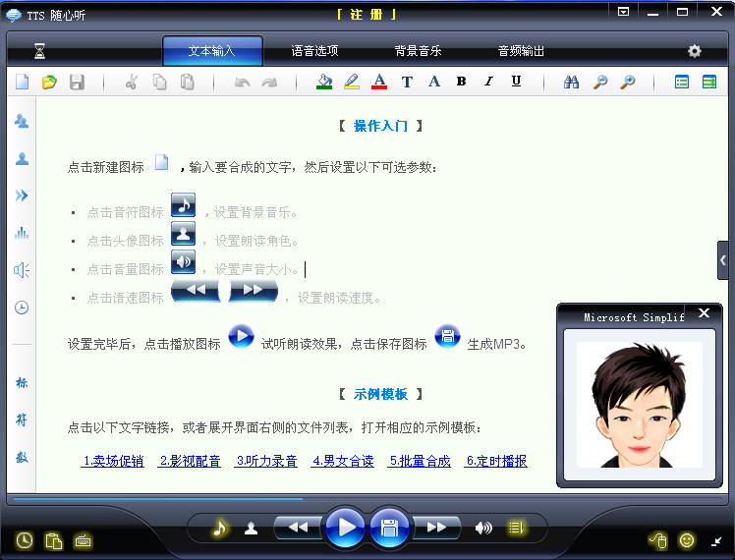Open the 4.男女合读 template link
This screenshot has height=560, width=735.
343,461
